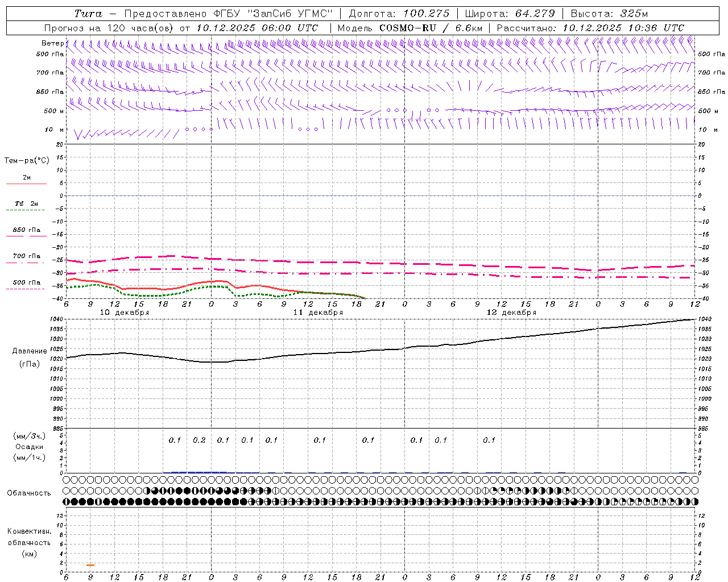Select the Td 2м dew point legend
The height and width of the screenshot is (582, 728).
coord(26,206)
